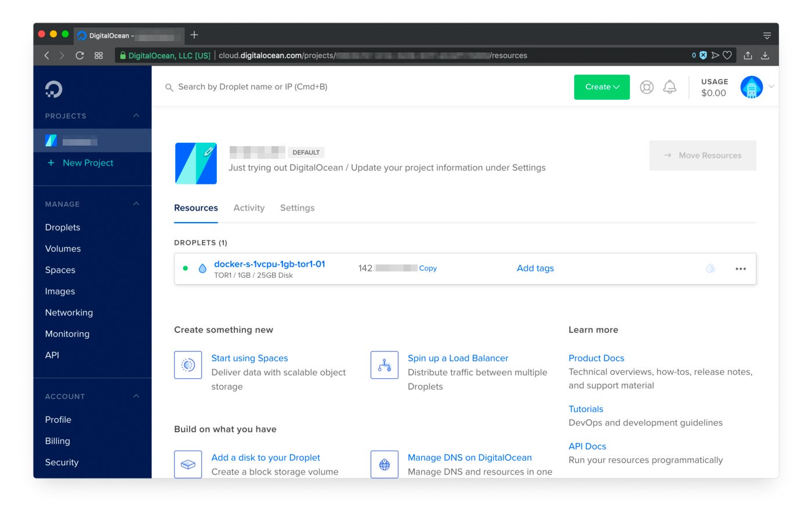The height and width of the screenshot is (522, 812).
Task: Click the block storage disk icon tile
Action: pyautogui.click(x=188, y=464)
